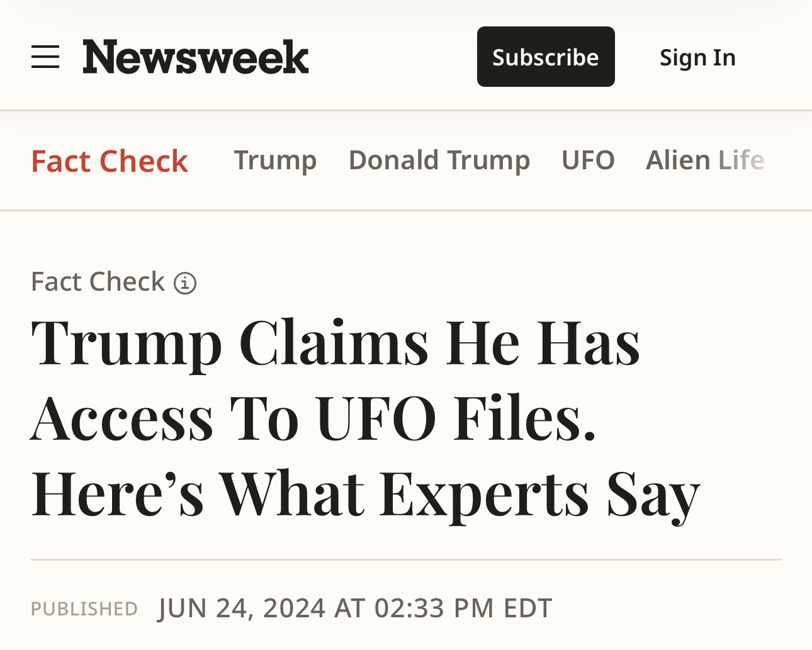The height and width of the screenshot is (650, 812).
Task: Open the red Fact Check section
Action: (110, 161)
